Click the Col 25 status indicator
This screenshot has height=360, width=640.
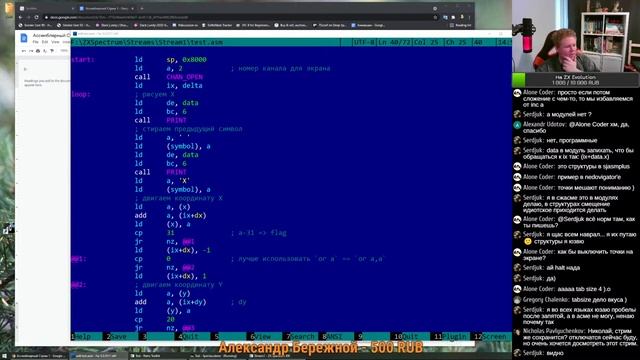[427, 42]
